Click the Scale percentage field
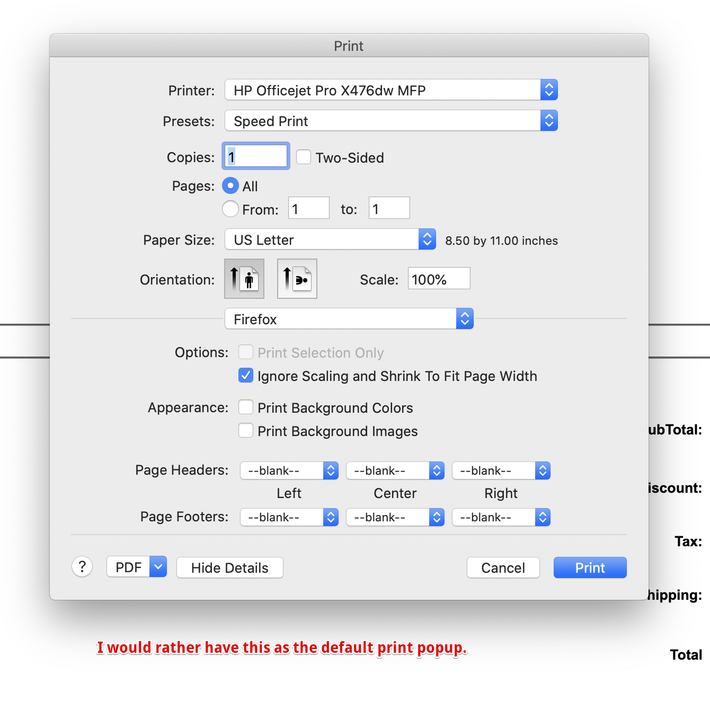Screen dimensions: 710x728 point(439,278)
